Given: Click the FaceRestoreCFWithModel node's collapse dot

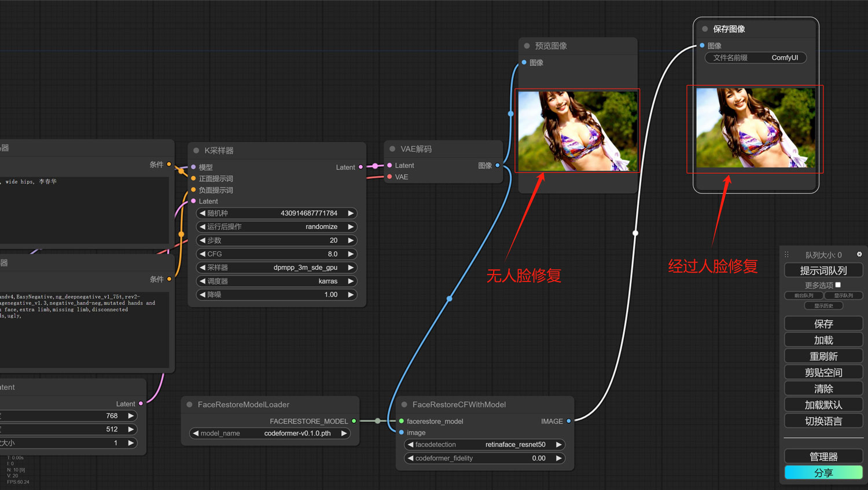Looking at the screenshot, I should 404,405.
